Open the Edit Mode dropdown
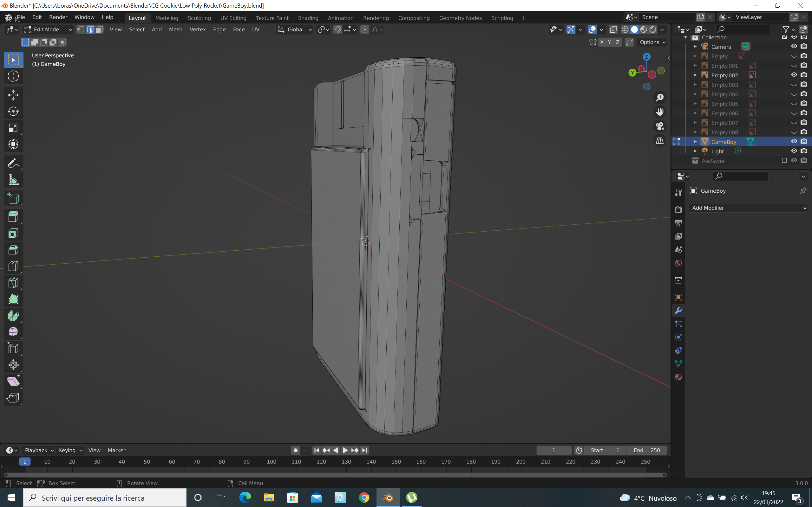 pos(48,29)
